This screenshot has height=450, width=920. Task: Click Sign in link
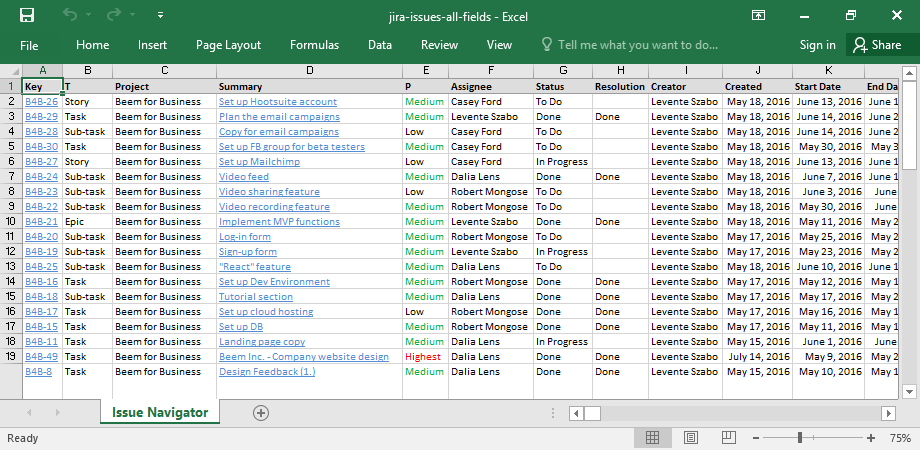pyautogui.click(x=817, y=45)
